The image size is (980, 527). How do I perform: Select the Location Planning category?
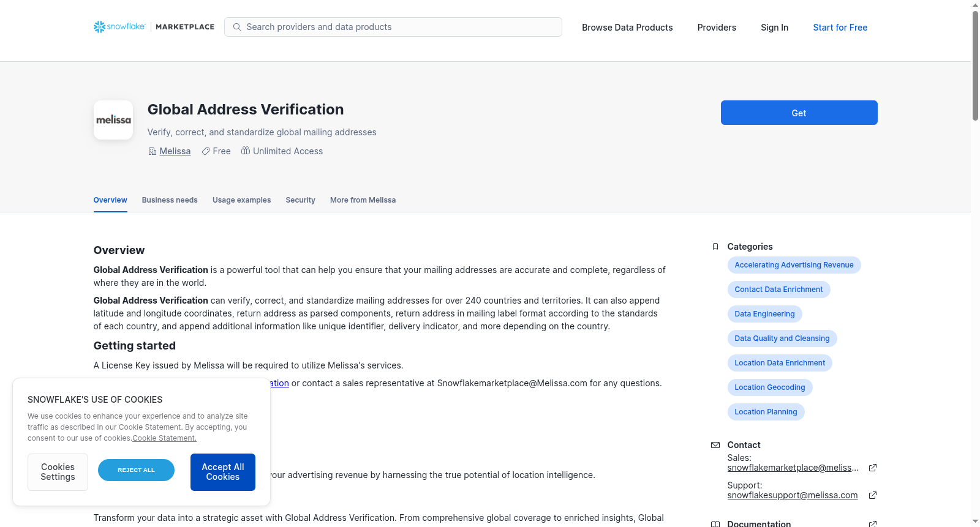(766, 412)
